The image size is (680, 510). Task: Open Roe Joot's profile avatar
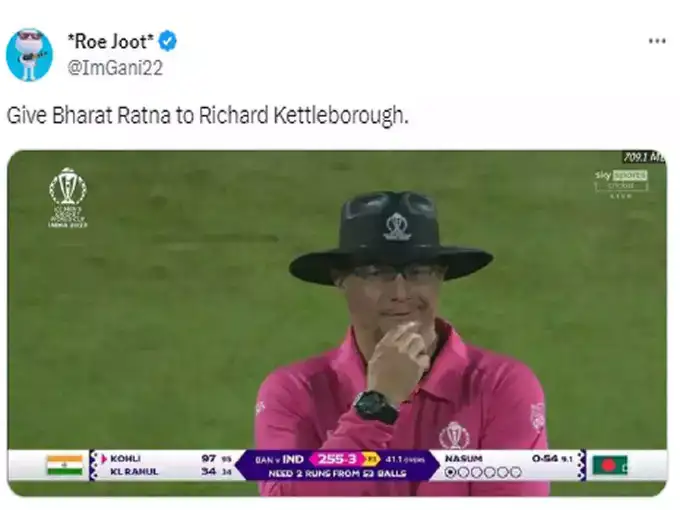click(29, 55)
